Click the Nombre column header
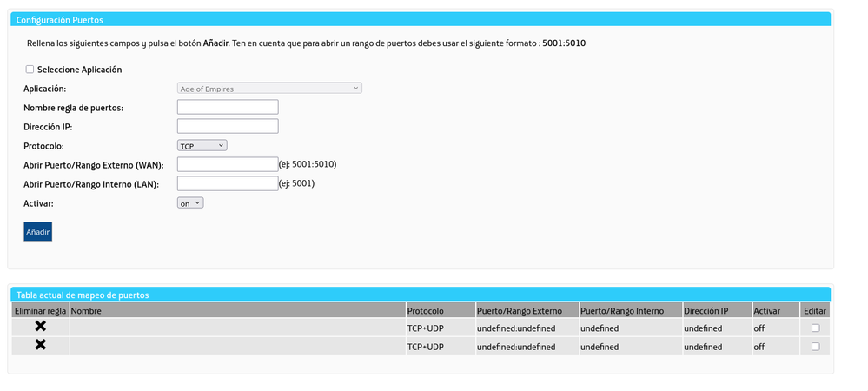868x391 pixels. (x=86, y=310)
